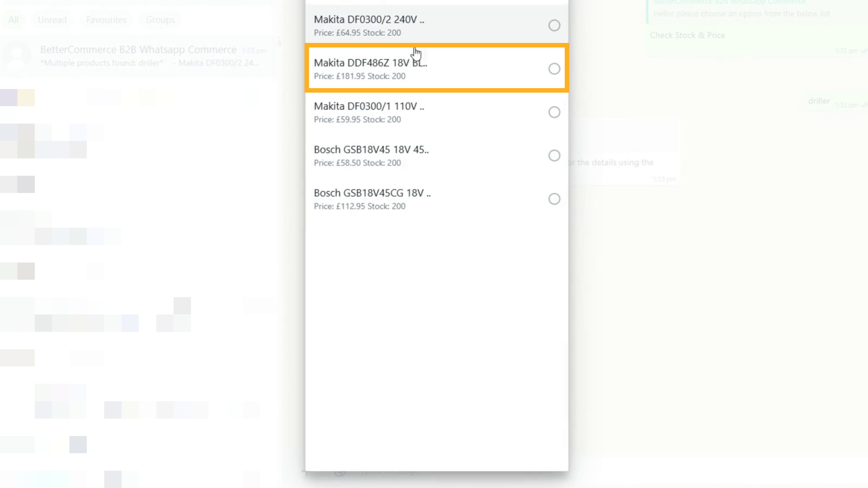
Task: Click the quoted "Hello! please choose an option" text
Action: point(741,14)
